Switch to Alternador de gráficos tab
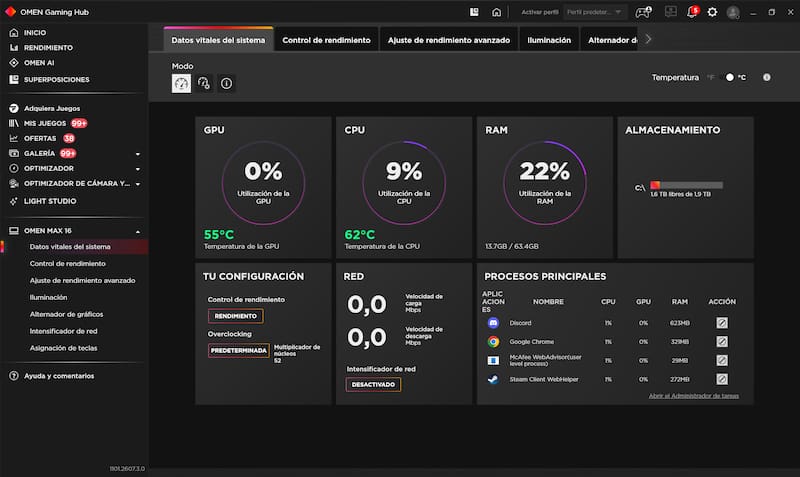This screenshot has width=800, height=477. coord(610,40)
